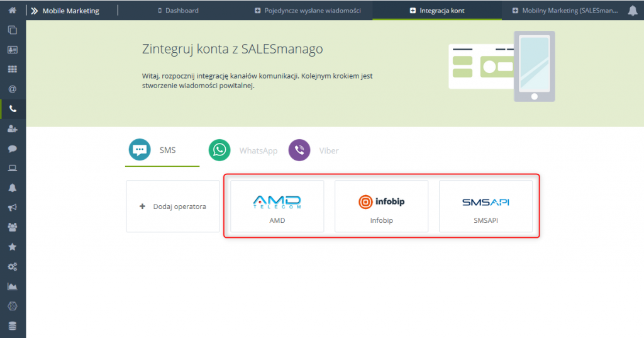The height and width of the screenshot is (338, 644).
Task: Open the gears automation sidebar icon
Action: tap(13, 266)
